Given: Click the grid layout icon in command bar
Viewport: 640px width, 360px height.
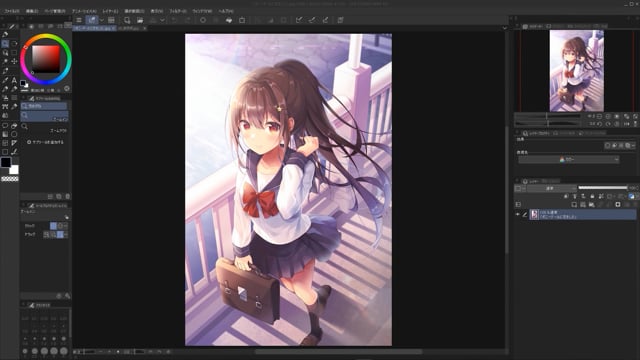Looking at the screenshot, I should (111, 20).
